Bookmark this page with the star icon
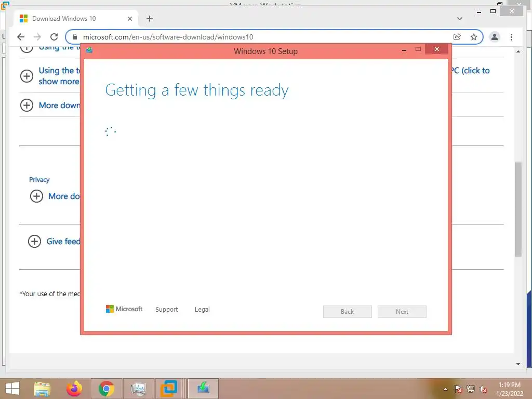The image size is (532, 399). coord(474,37)
